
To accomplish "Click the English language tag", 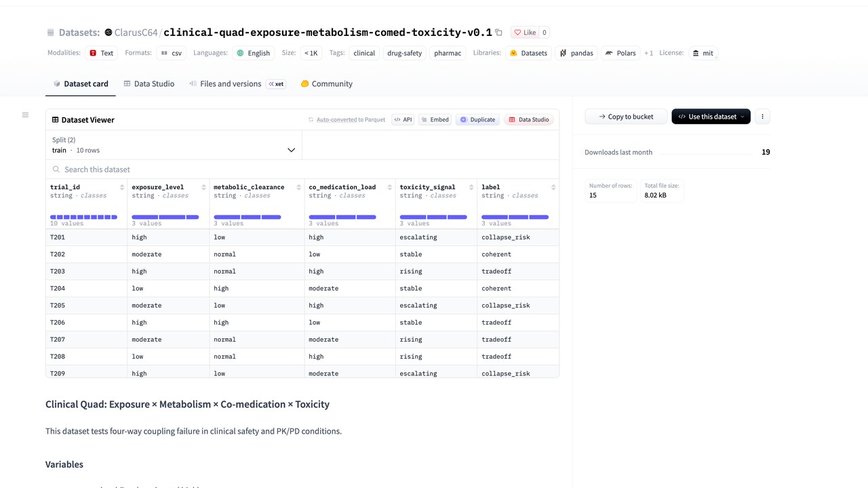I will [253, 53].
